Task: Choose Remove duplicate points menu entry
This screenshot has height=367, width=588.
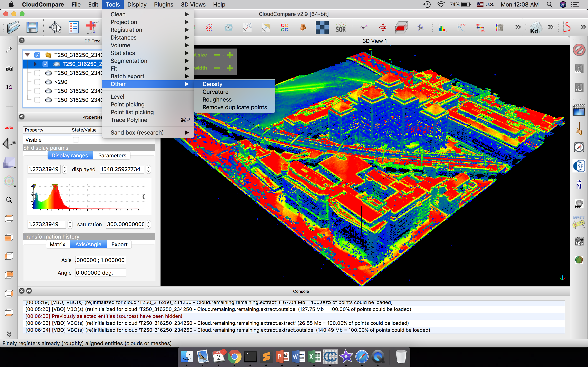Action: (x=234, y=107)
